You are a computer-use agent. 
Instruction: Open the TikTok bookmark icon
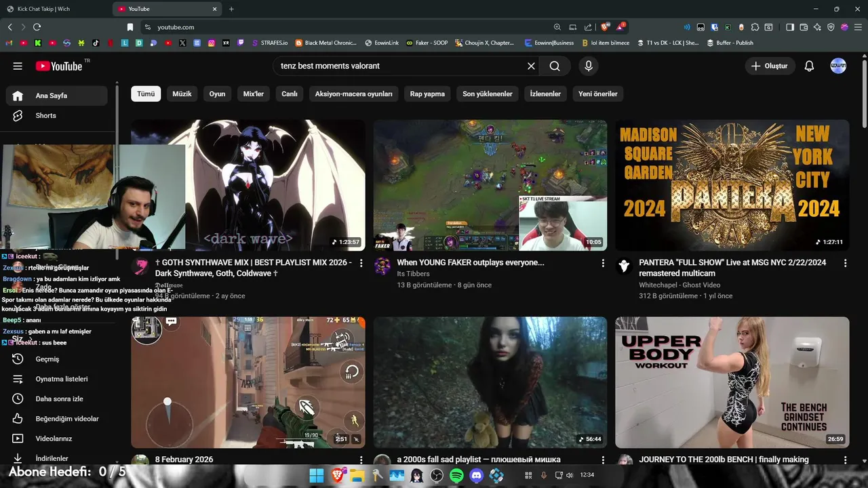click(96, 43)
